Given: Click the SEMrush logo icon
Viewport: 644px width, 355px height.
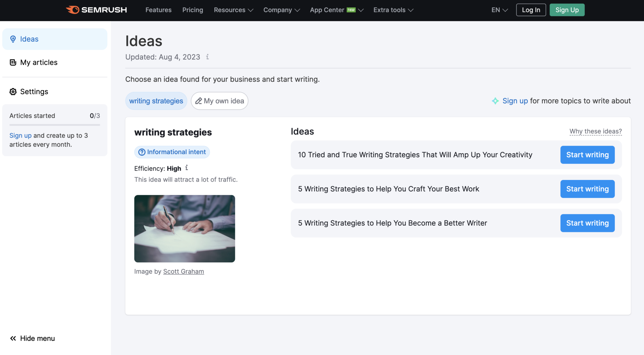Looking at the screenshot, I should 71,10.
